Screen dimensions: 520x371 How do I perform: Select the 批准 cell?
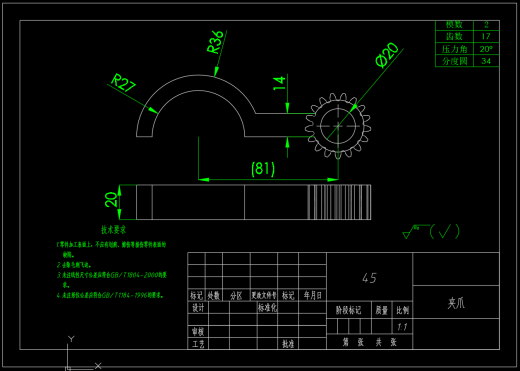click(288, 344)
